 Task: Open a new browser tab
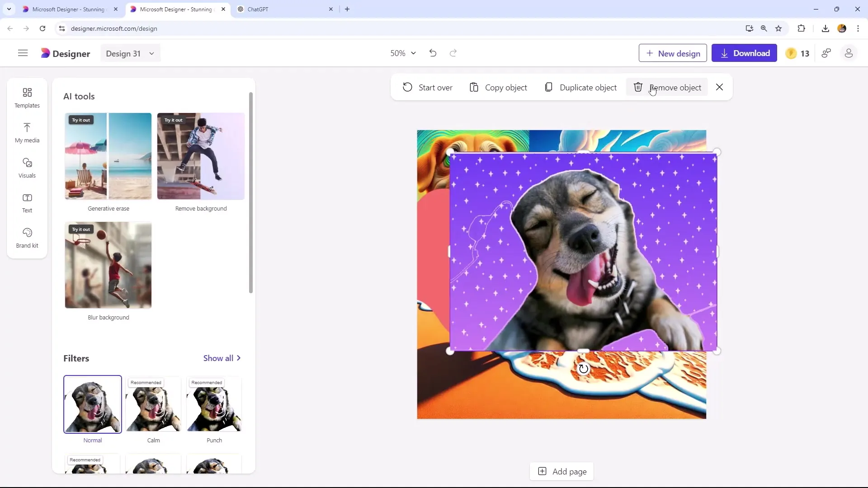tap(347, 9)
